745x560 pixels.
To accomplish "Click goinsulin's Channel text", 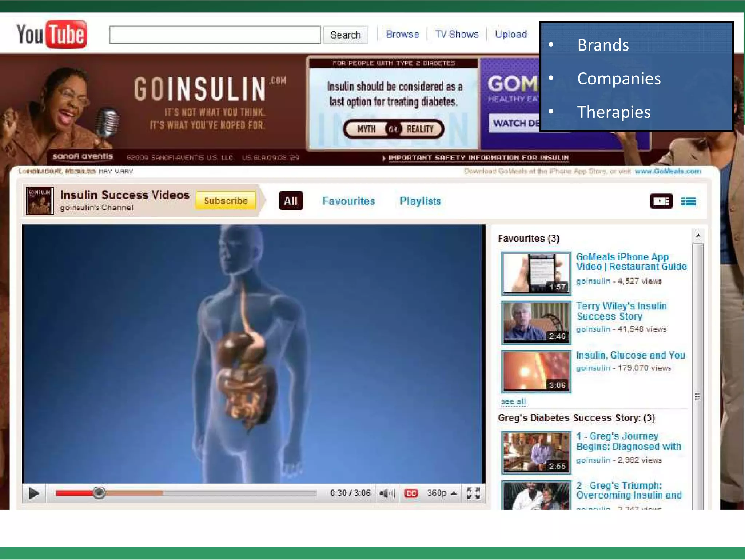I will [97, 208].
